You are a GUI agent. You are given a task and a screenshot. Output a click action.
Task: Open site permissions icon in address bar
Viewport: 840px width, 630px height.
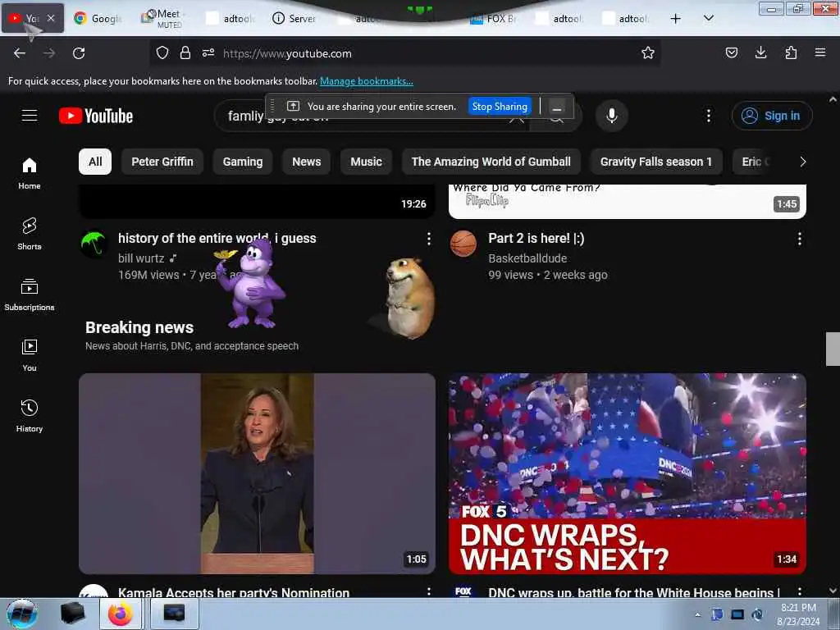click(x=208, y=53)
